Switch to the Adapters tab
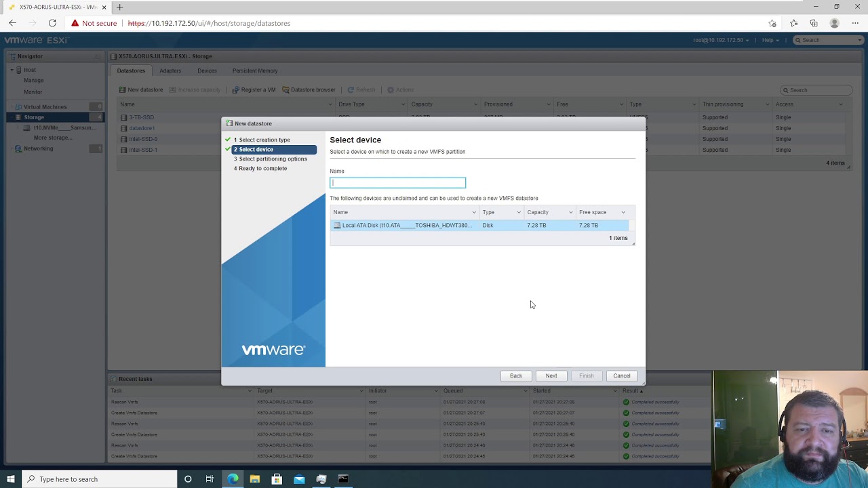Screen dimensions: 868x488 (170, 70)
